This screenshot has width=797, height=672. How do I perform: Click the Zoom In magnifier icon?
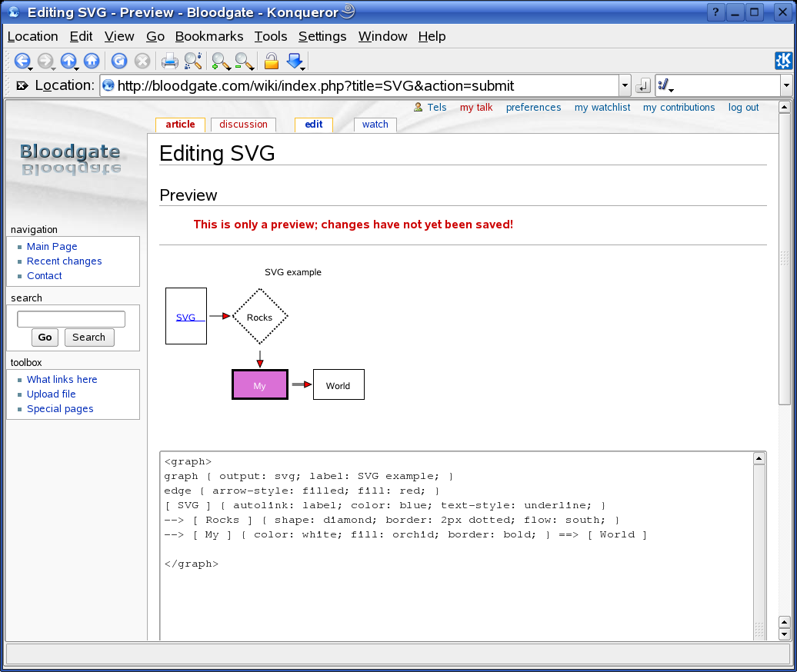221,61
